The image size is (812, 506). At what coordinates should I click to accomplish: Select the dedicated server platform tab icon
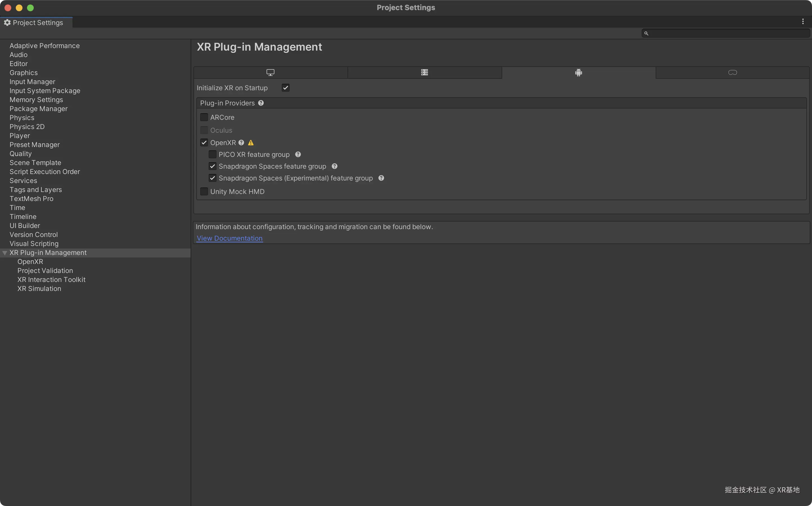click(x=424, y=72)
